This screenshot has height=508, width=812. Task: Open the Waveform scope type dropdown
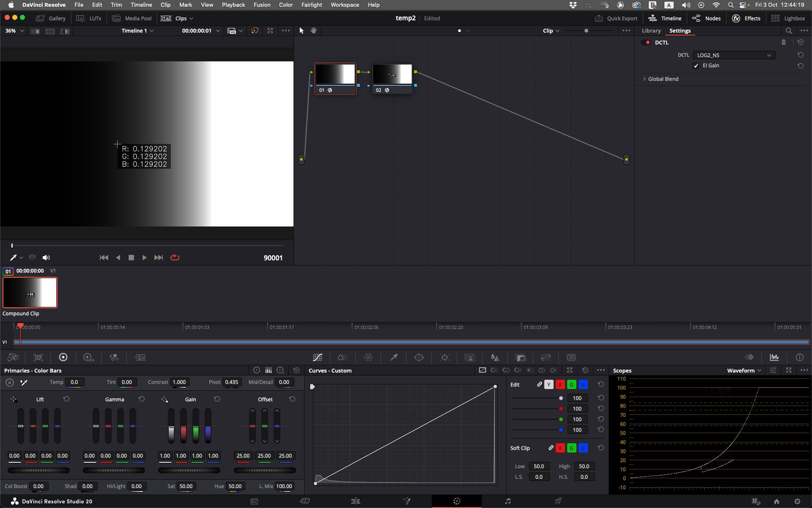(744, 370)
